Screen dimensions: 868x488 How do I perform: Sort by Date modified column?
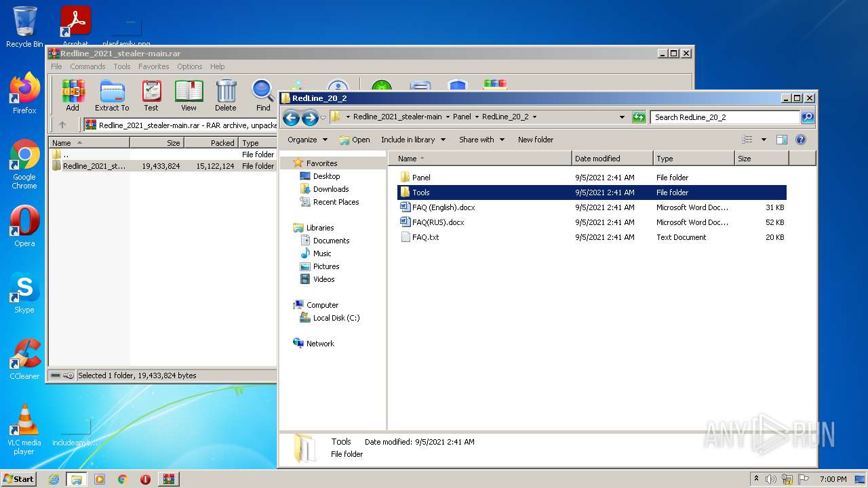tap(612, 159)
